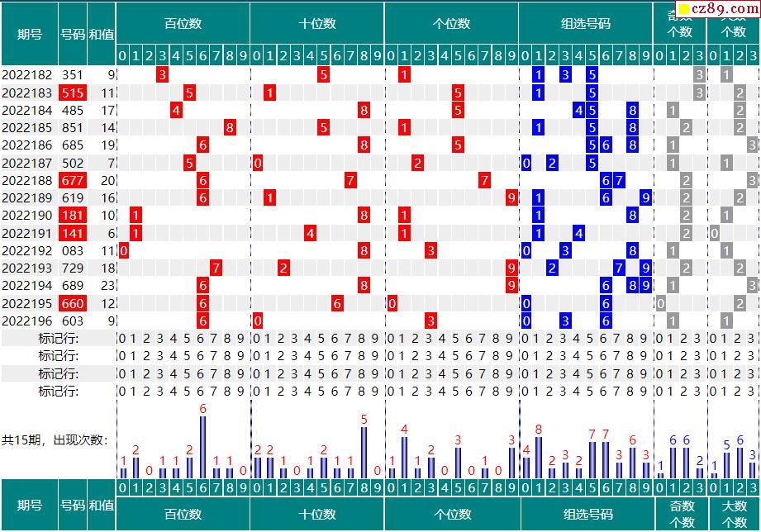Select period number 2022189
761x532 pixels.
pyautogui.click(x=26, y=198)
